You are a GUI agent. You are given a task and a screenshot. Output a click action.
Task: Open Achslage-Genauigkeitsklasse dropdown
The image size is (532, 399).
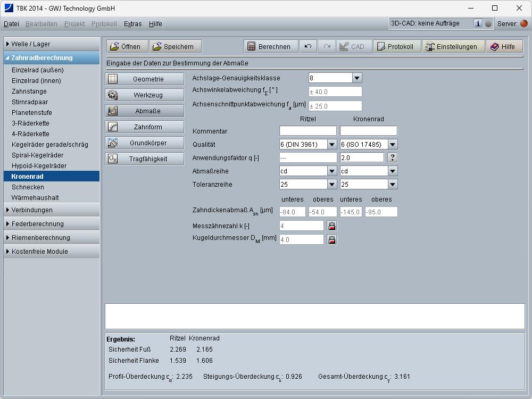[356, 78]
